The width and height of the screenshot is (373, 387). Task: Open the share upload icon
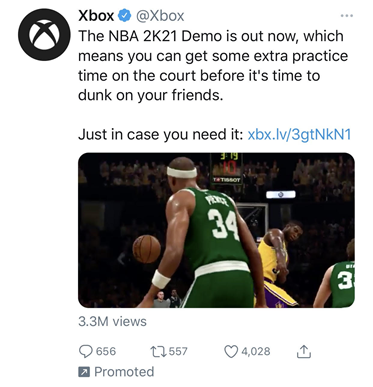click(304, 351)
